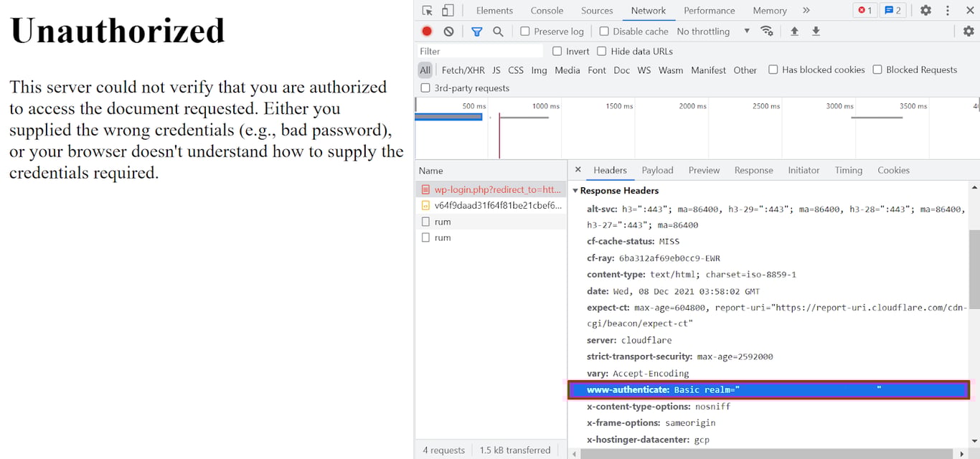Enable the Disable cache checkbox
The width and height of the screenshot is (980, 459).
click(x=603, y=32)
